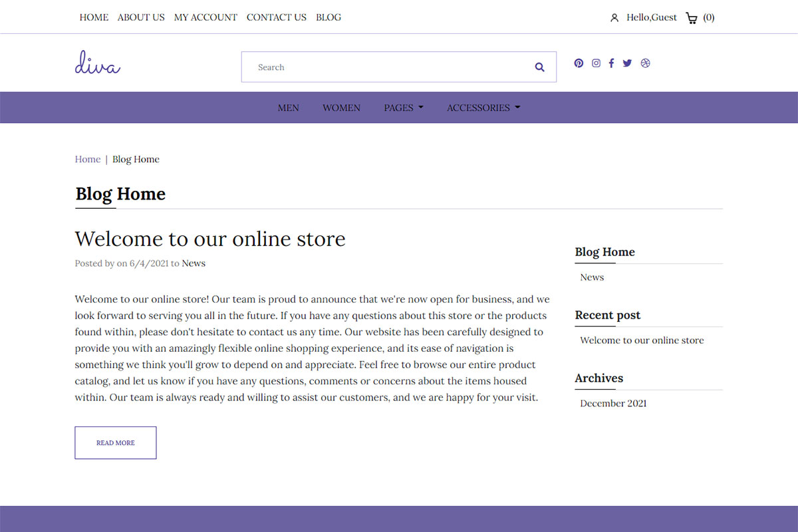The width and height of the screenshot is (798, 532).
Task: Open the Instagram social icon
Action: click(x=596, y=63)
